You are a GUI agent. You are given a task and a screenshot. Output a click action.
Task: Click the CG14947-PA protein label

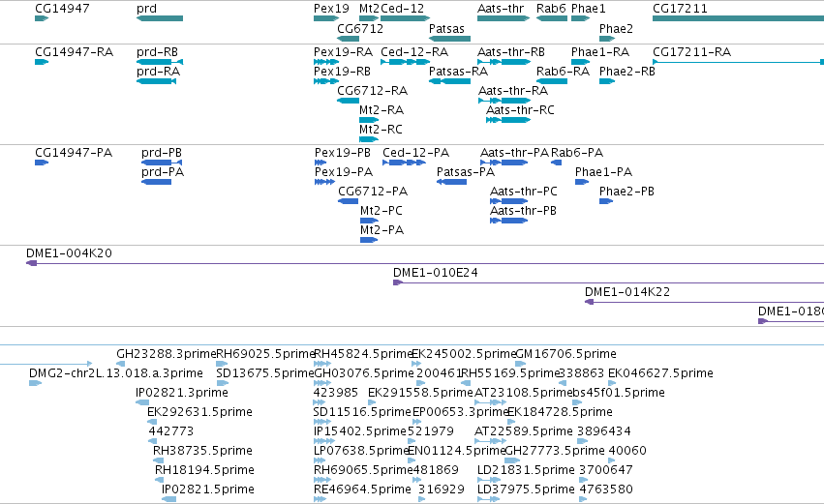point(74,153)
